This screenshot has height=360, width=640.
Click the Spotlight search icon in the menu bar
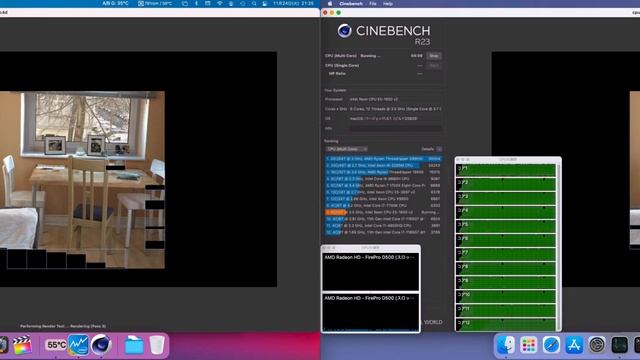coord(254,3)
